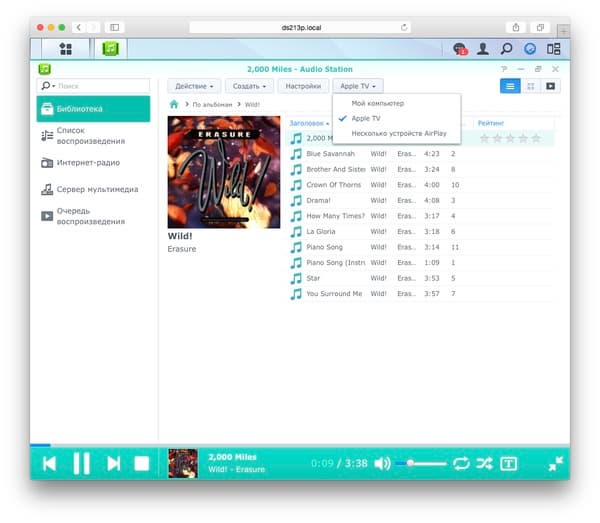600x523 pixels.
Task: Click the now-playing album thumbnail
Action: coord(183,464)
